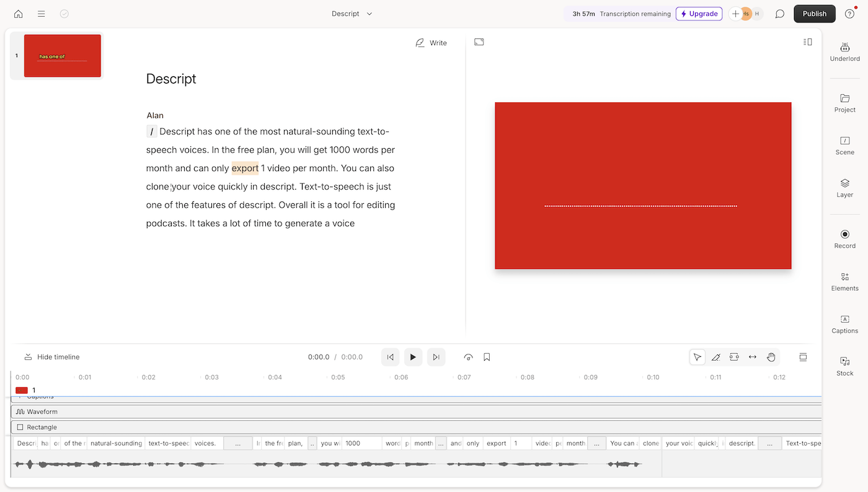868x492 pixels.
Task: Toggle the canvas aspect ratio icon
Action: point(479,42)
